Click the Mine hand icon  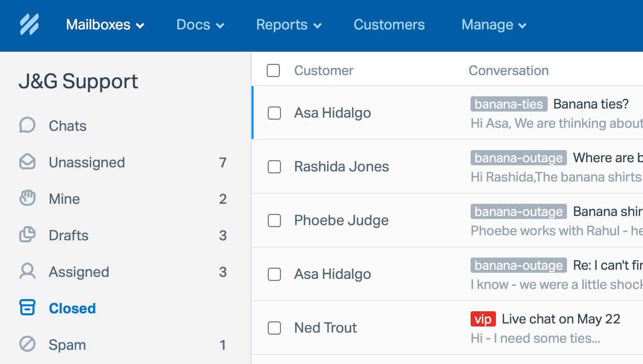pos(27,198)
